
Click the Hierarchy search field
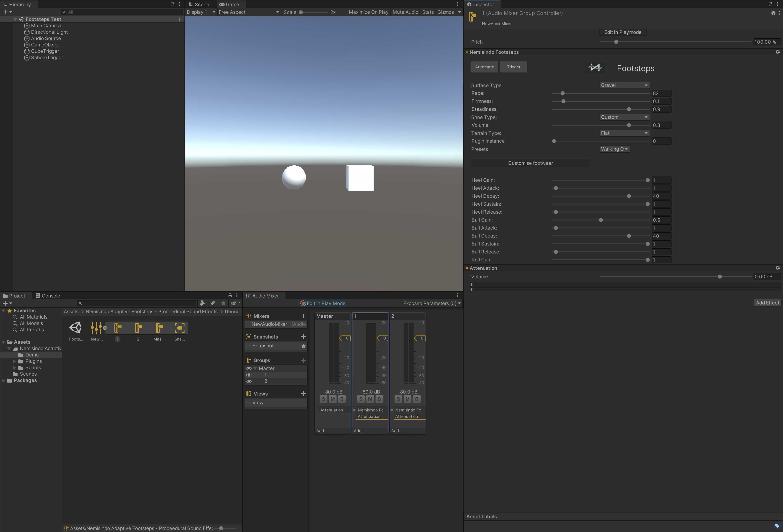tap(122, 12)
